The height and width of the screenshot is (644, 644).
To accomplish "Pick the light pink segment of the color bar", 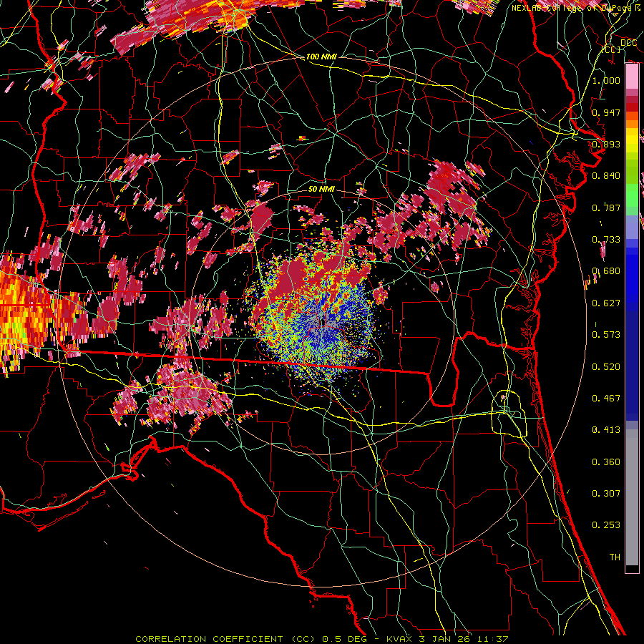I will tap(632, 77).
